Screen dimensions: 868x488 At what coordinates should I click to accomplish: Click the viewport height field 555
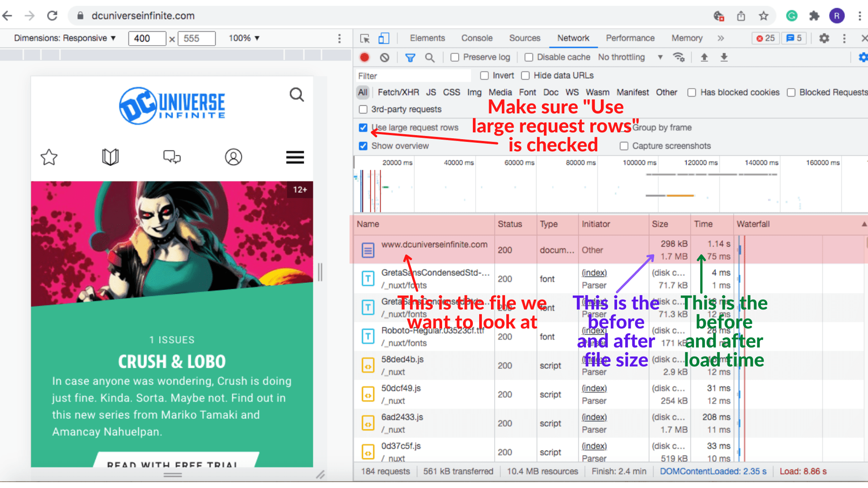click(197, 38)
